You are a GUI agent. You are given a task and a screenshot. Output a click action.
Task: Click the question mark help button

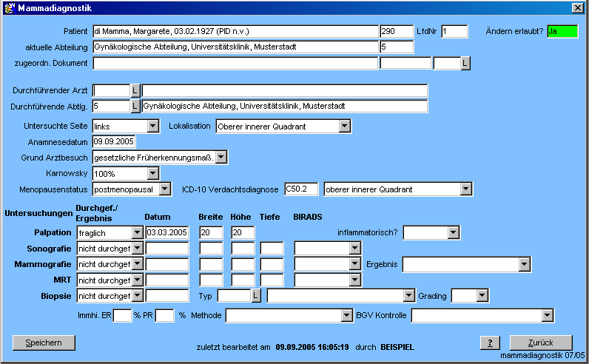490,343
